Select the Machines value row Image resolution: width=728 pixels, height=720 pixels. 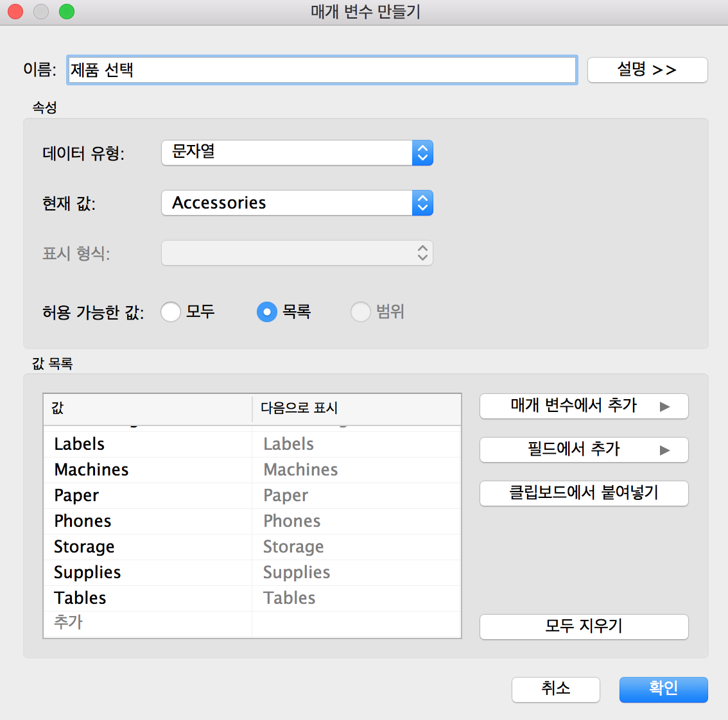tap(148, 470)
